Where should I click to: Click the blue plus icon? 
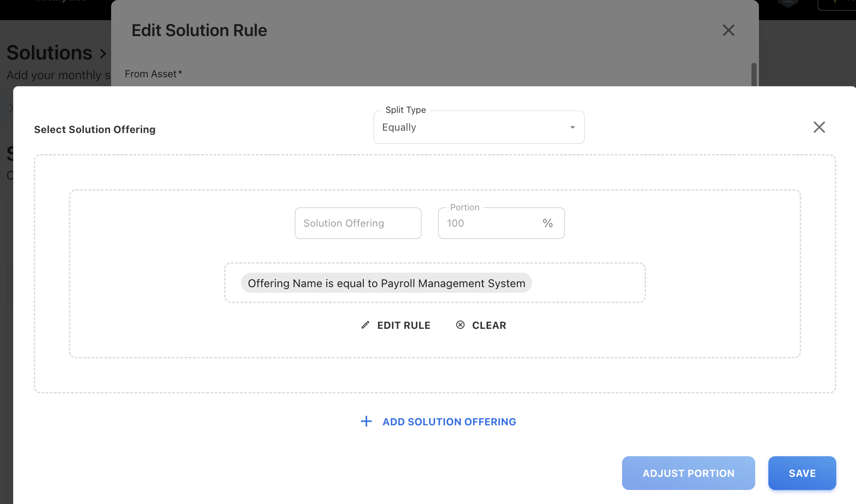coord(366,422)
